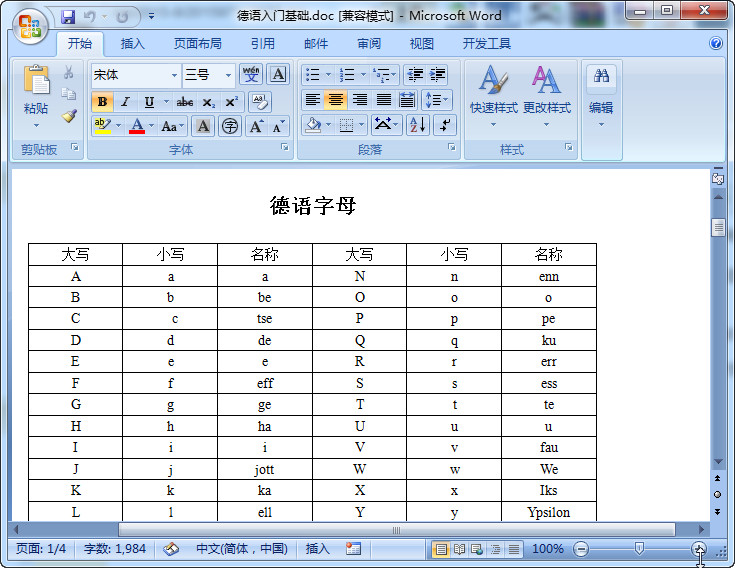The width and height of the screenshot is (735, 568).
Task: Show paragraph marks toggle icon
Action: click(x=445, y=125)
